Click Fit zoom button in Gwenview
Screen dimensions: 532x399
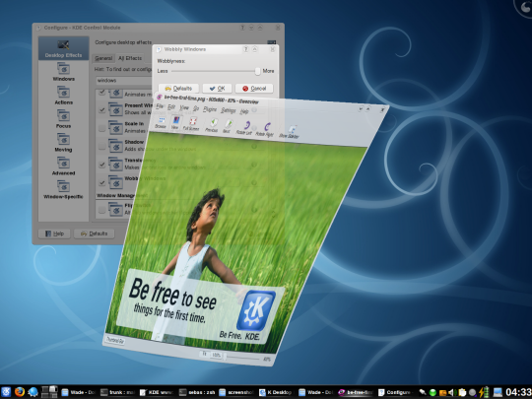point(204,354)
